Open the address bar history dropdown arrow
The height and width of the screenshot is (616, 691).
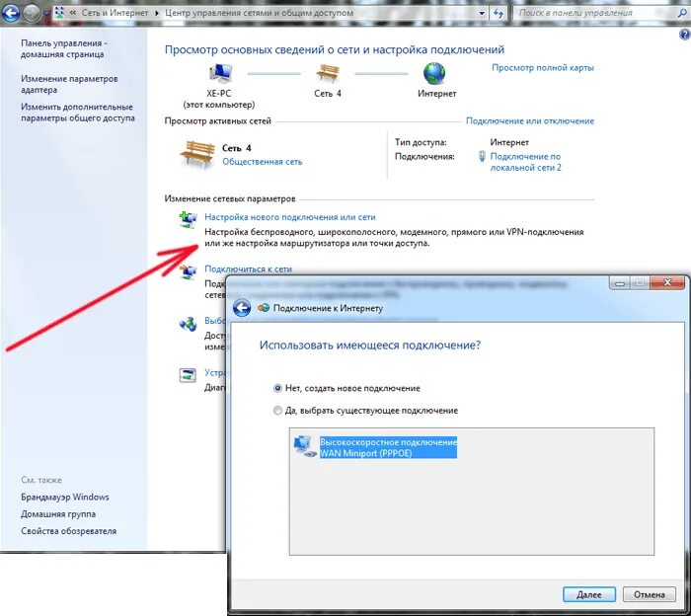[482, 13]
